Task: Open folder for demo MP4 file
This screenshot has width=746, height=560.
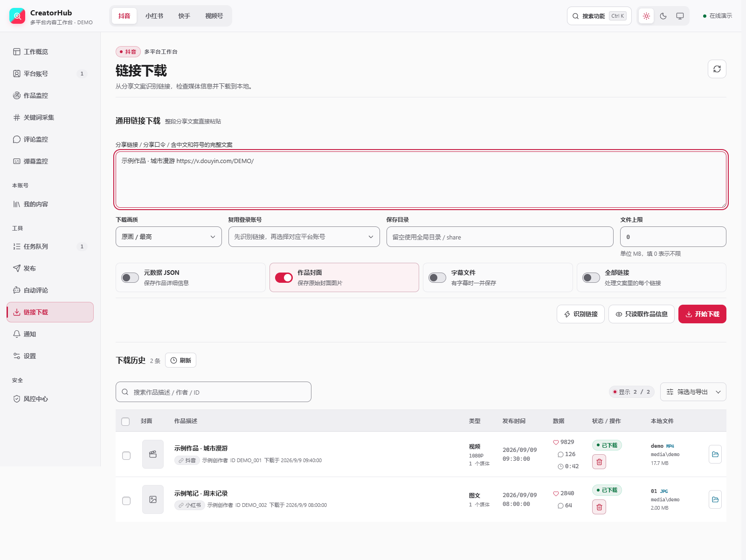Action: [715, 454]
